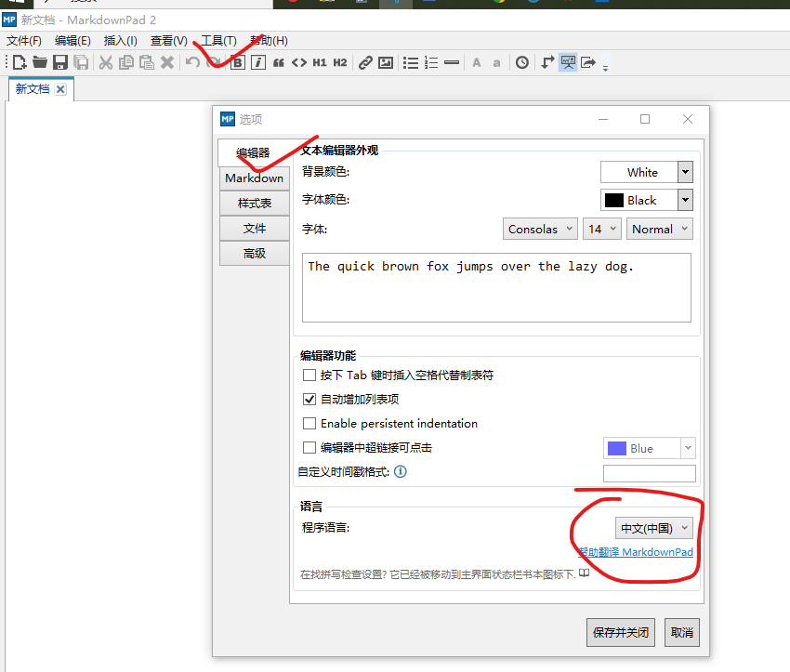The height and width of the screenshot is (672, 790).
Task: Click the layout toggle arrow icon
Action: (x=547, y=62)
